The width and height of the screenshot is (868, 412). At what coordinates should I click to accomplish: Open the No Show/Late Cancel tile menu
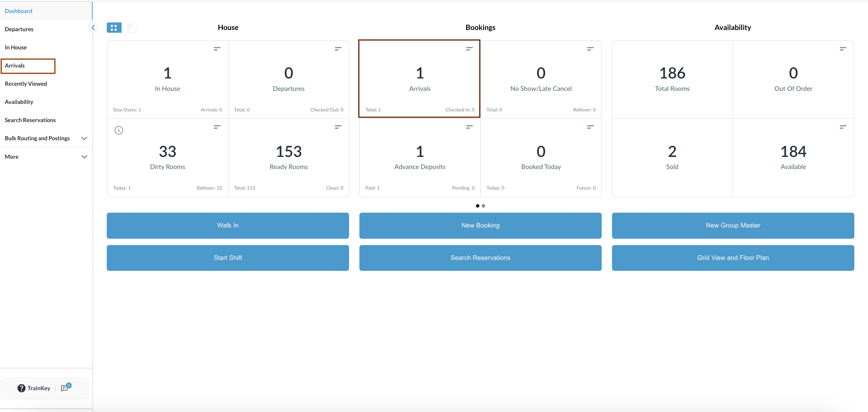click(x=590, y=49)
